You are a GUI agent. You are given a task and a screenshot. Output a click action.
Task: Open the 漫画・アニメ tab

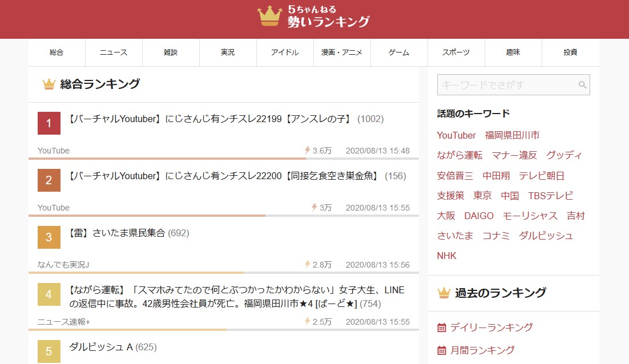point(342,52)
